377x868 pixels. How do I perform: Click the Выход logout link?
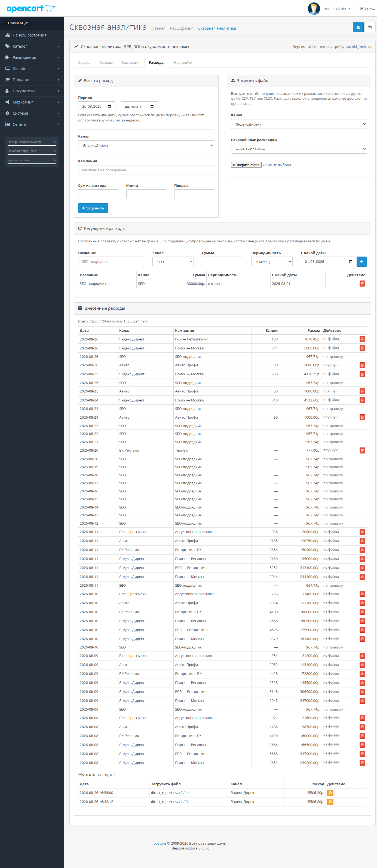[x=367, y=8]
